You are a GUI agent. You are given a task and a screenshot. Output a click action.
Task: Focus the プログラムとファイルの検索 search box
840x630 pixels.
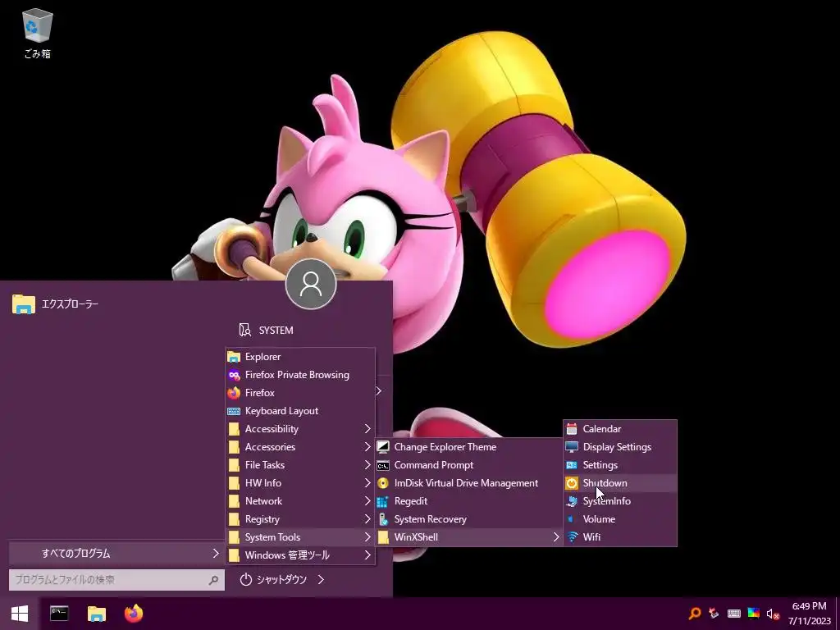[x=116, y=580]
